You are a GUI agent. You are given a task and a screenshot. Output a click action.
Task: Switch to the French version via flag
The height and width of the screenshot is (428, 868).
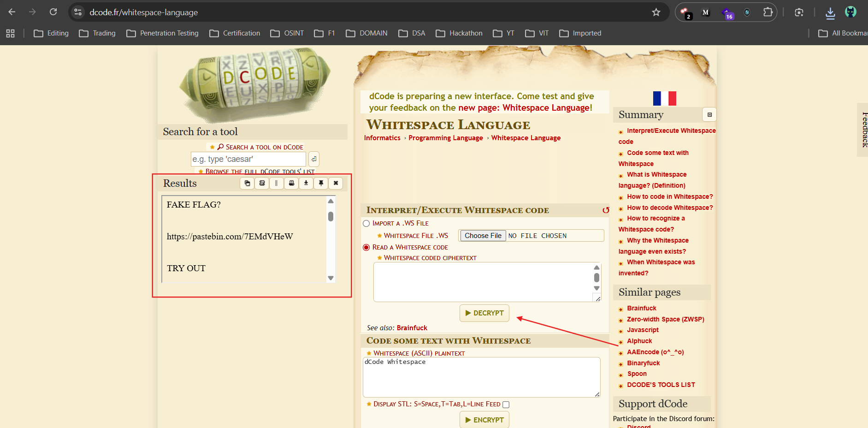coord(665,98)
